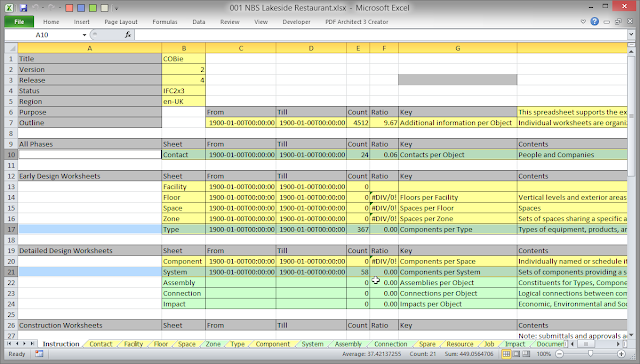The width and height of the screenshot is (640, 364).
Task: Switch to the View ribbon tab
Action: tap(261, 22)
